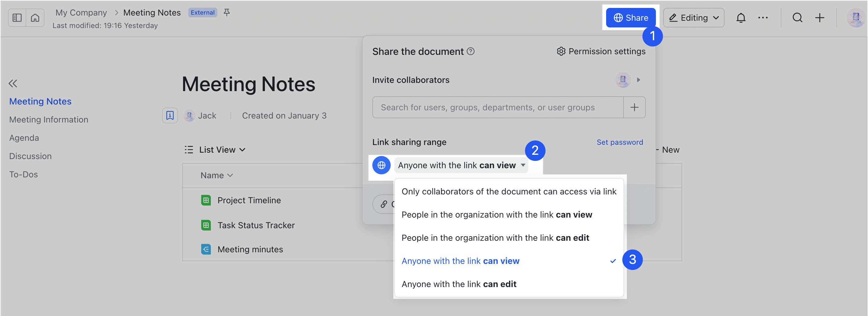Open the Editing mode dropdown

coord(693,17)
